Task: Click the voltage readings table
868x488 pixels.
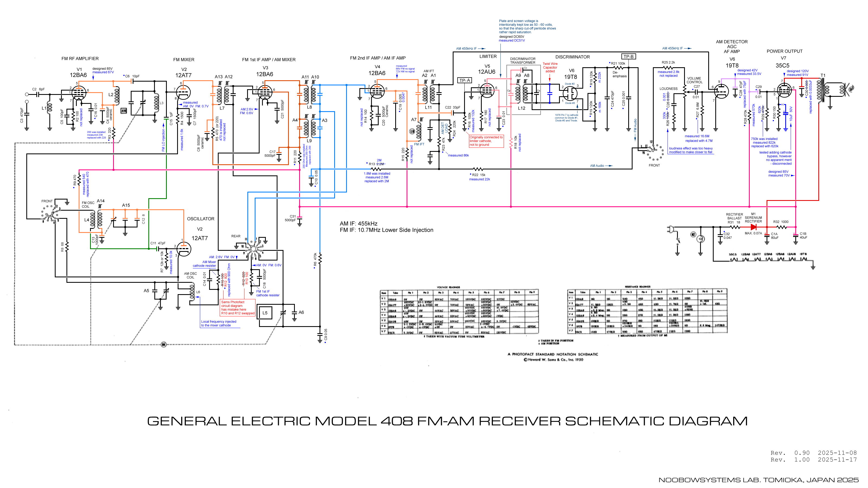Action: click(459, 312)
